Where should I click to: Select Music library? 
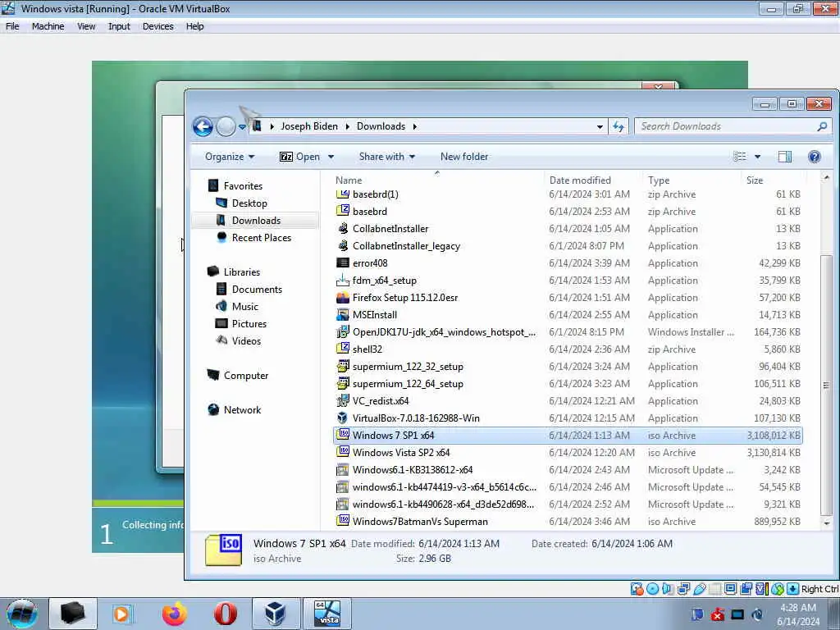coord(244,307)
